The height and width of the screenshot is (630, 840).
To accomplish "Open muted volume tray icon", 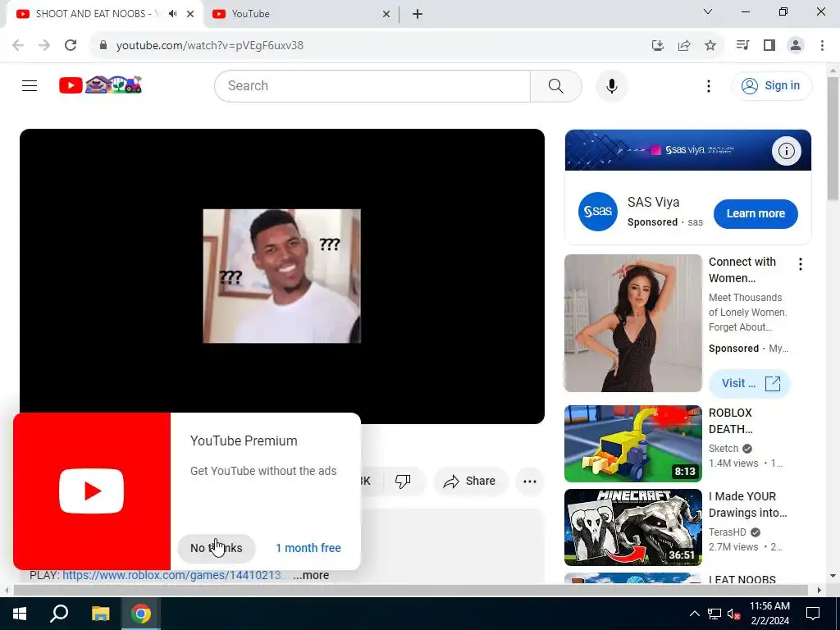I will 734,614.
